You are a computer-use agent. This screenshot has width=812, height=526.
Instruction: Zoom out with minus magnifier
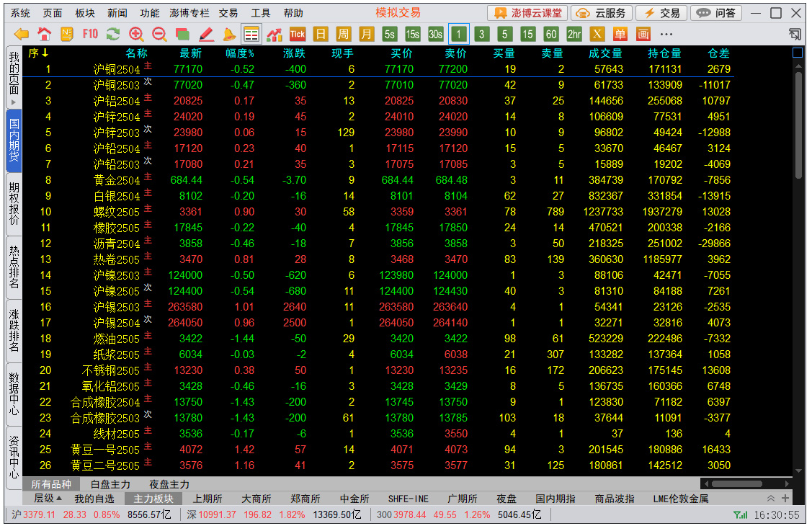tap(159, 35)
